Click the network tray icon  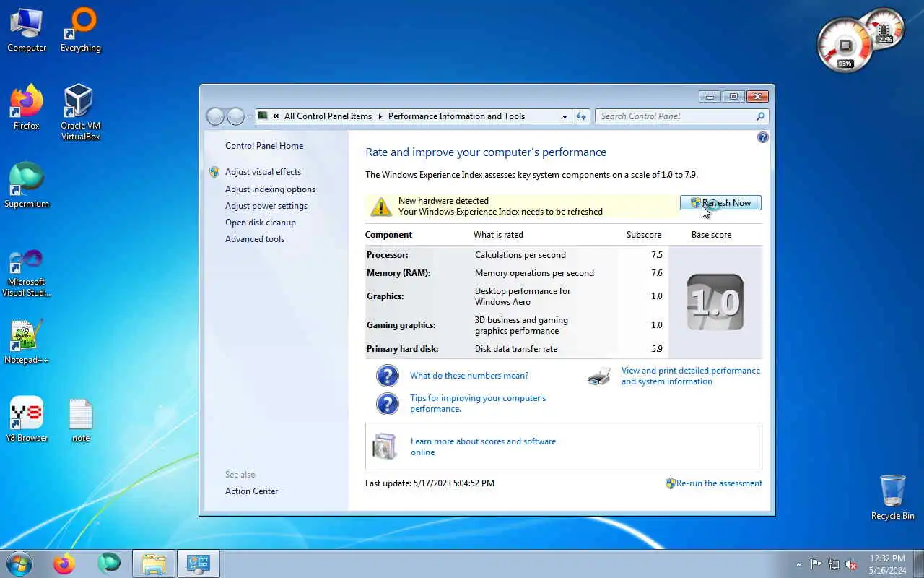834,564
